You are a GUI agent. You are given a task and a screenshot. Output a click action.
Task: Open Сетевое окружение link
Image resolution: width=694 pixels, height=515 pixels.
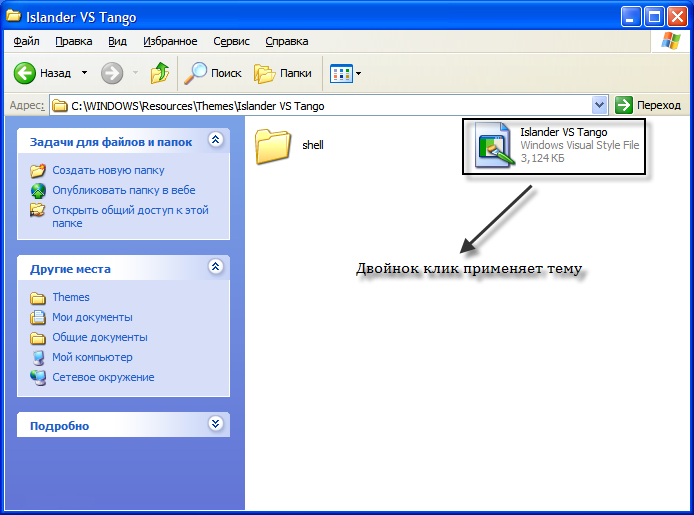103,377
